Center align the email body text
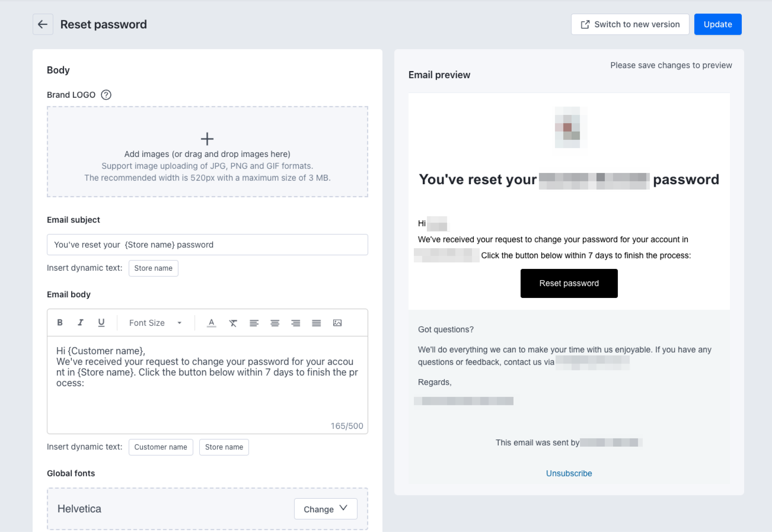The height and width of the screenshot is (532, 772). pos(275,323)
